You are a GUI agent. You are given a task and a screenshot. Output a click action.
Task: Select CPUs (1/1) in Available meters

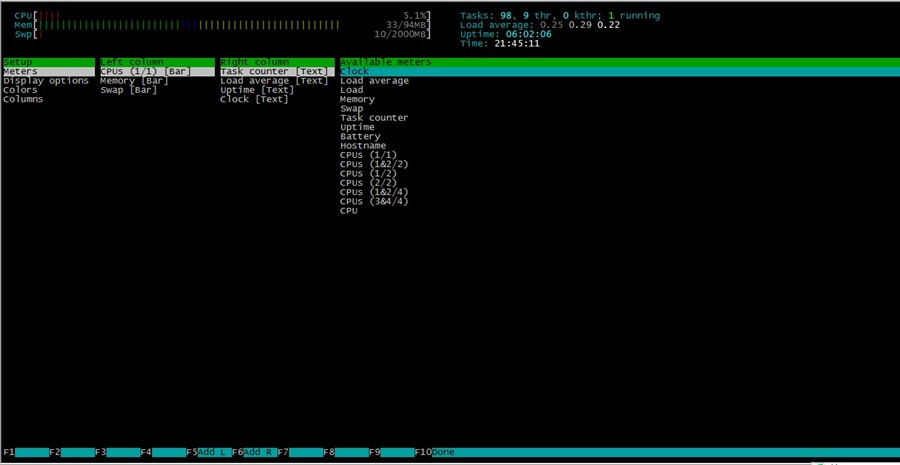coord(368,155)
